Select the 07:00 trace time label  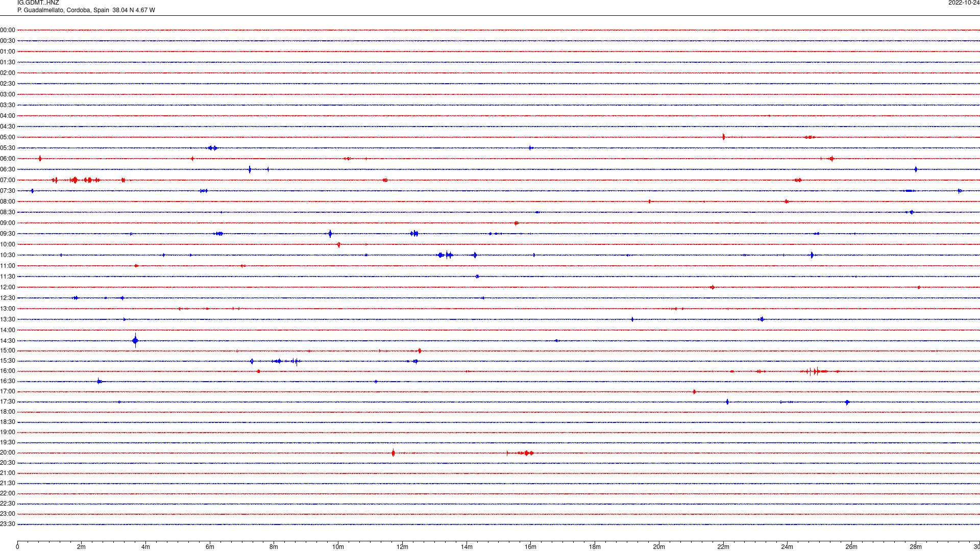coord(8,180)
